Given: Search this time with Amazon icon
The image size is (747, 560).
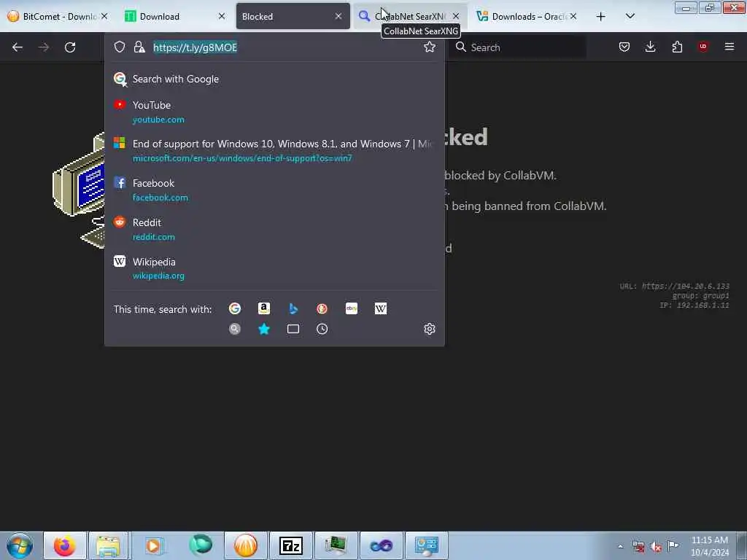Looking at the screenshot, I should click(x=264, y=308).
